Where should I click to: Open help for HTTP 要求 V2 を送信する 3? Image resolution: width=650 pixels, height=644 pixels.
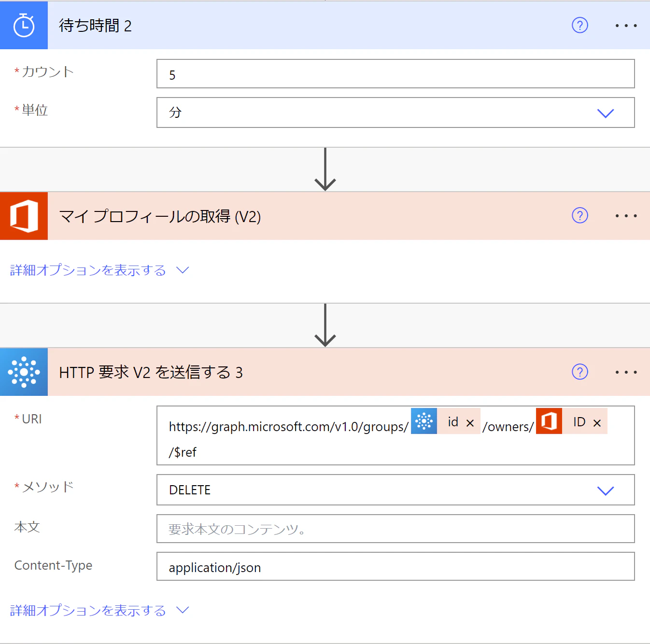pos(579,372)
